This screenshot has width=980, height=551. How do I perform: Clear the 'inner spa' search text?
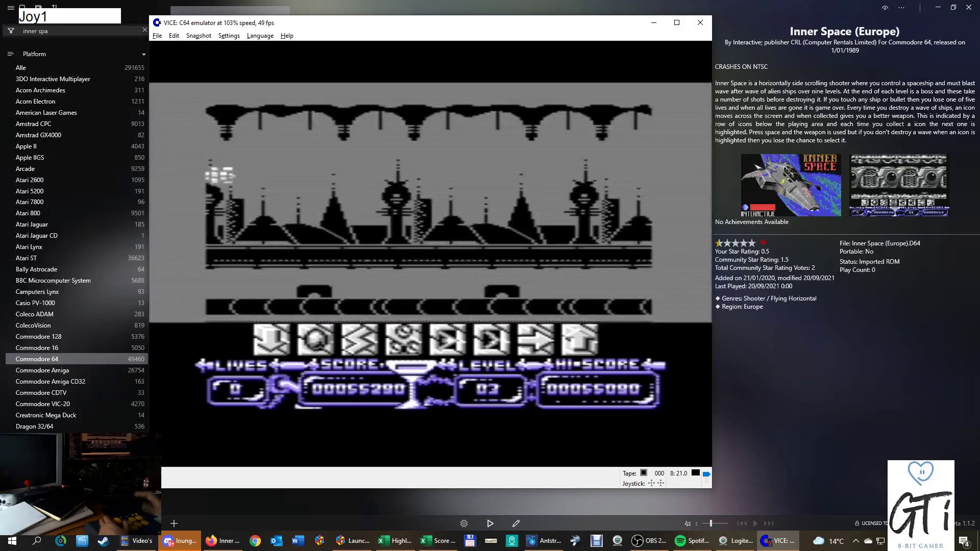tap(144, 31)
